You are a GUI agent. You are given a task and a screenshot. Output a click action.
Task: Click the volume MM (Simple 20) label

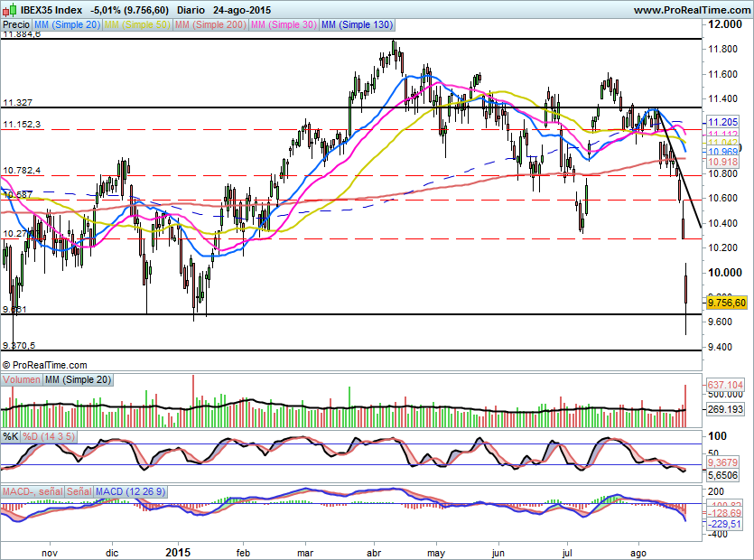tap(78, 379)
